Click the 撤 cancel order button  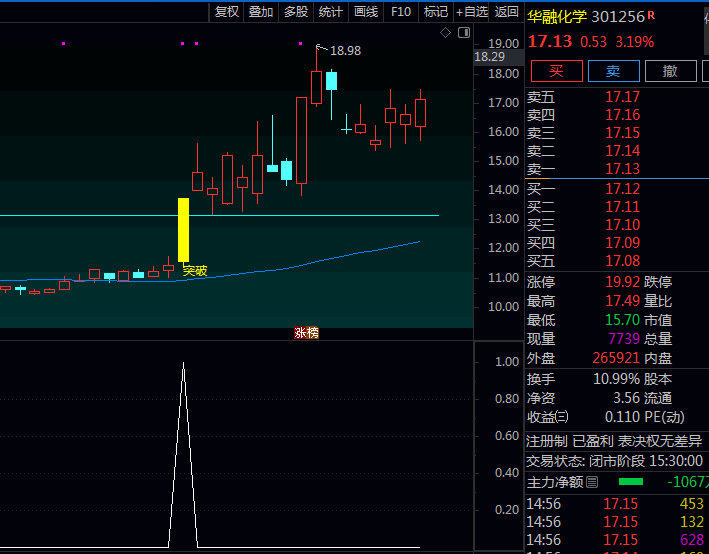(x=671, y=71)
